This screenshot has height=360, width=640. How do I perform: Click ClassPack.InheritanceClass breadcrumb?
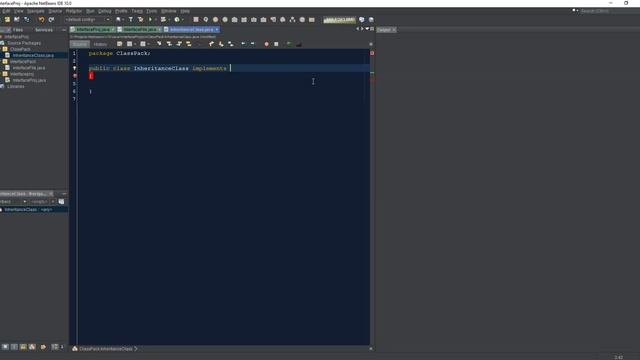[x=106, y=349]
